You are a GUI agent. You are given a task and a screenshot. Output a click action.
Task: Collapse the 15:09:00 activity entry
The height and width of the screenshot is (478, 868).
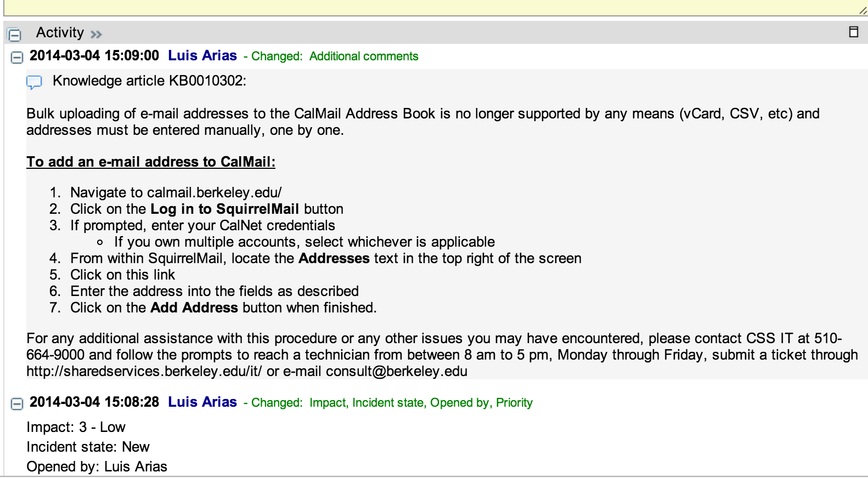point(17,57)
